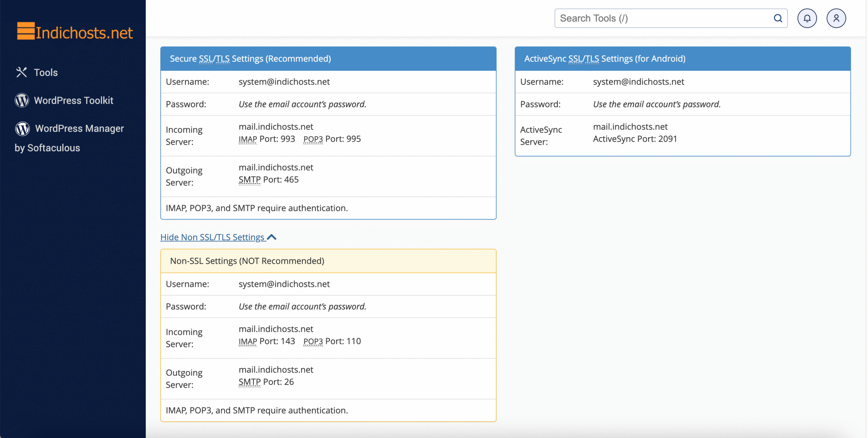Click SMTP in the Secure outgoing server row
The image size is (868, 438).
[x=249, y=179]
